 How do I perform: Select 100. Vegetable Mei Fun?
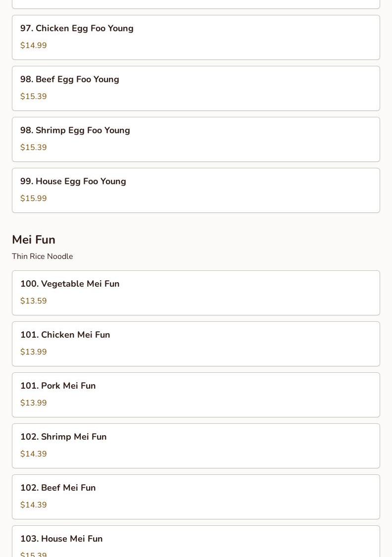click(x=196, y=293)
